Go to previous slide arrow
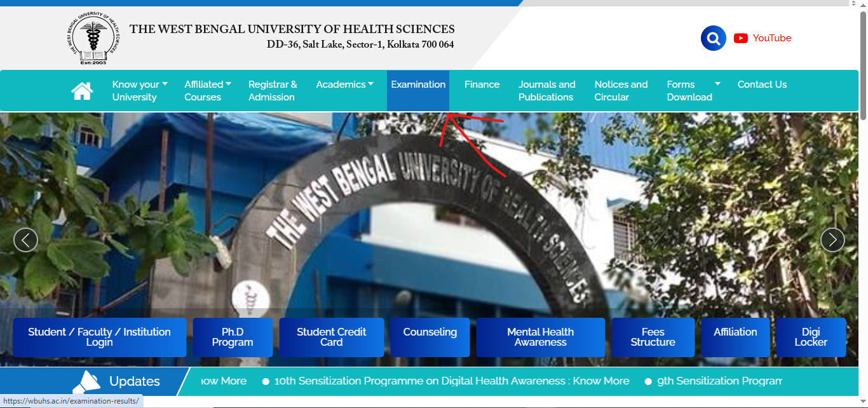The image size is (868, 408). tap(26, 240)
